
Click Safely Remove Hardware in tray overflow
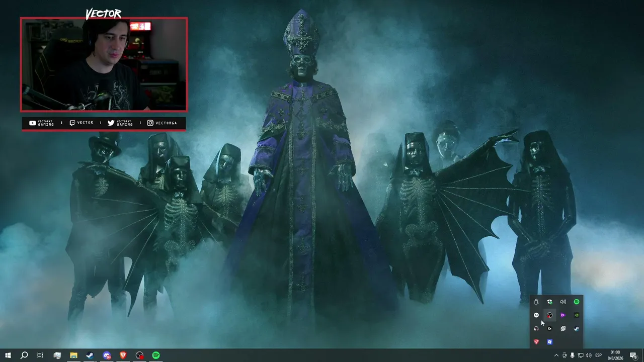pyautogui.click(x=536, y=302)
